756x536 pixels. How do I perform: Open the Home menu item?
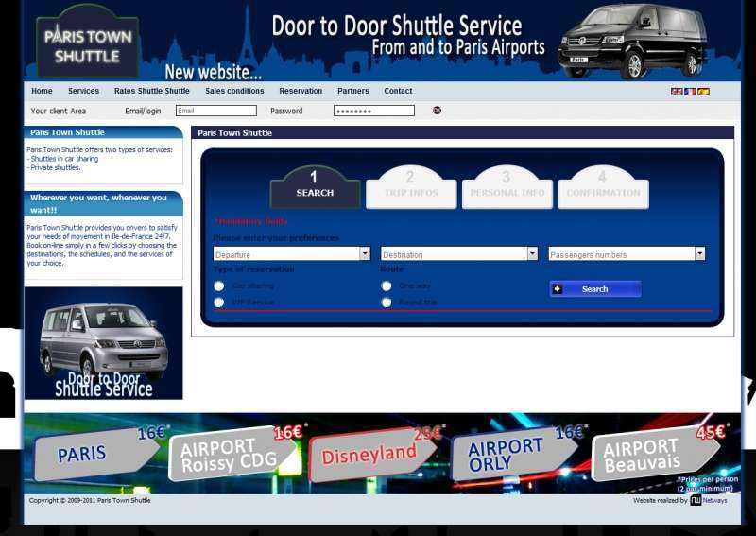click(x=42, y=91)
